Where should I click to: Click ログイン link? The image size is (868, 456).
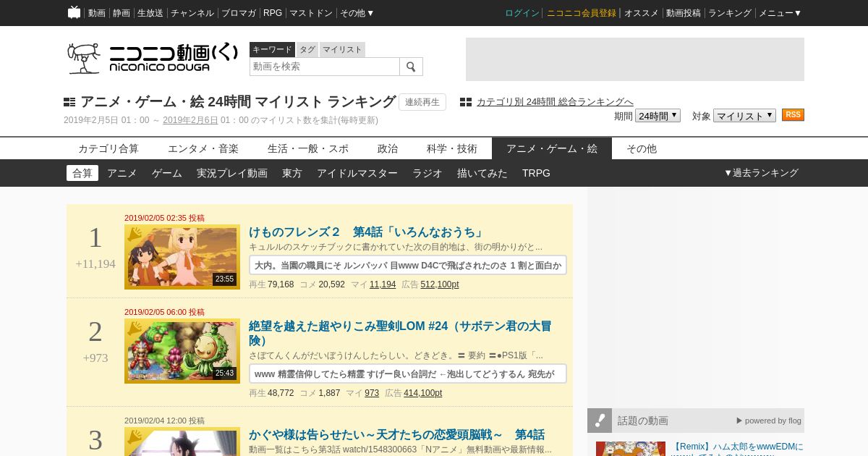coord(522,13)
